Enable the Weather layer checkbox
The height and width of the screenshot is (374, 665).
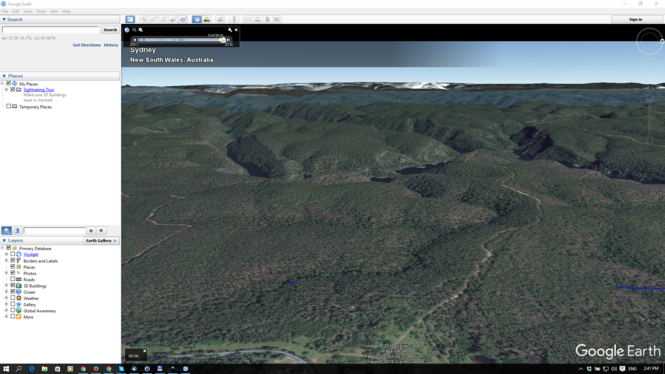(x=13, y=298)
